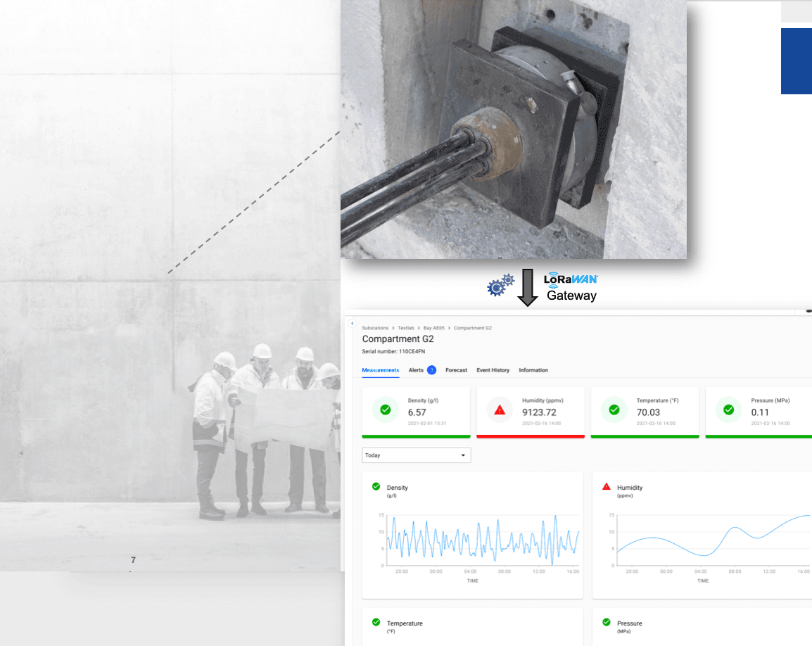
Task: Click the red warning on Humidity card
Action: click(500, 410)
